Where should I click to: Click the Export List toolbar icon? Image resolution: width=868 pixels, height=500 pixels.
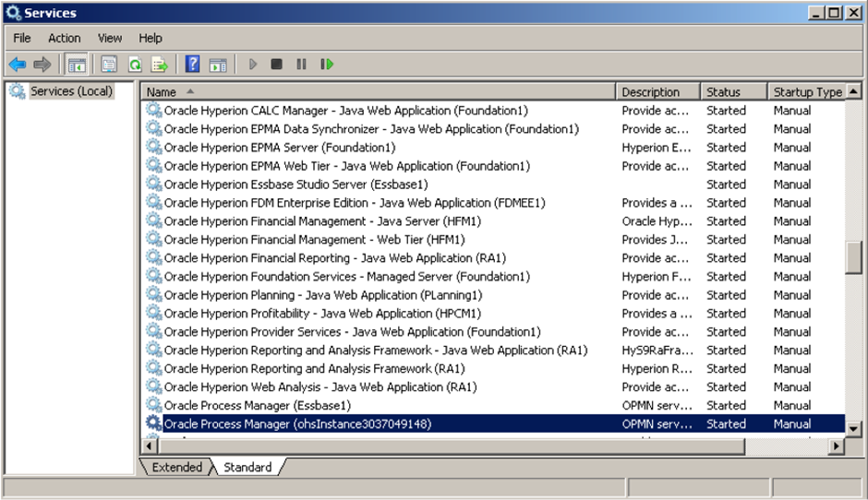pyautogui.click(x=160, y=65)
